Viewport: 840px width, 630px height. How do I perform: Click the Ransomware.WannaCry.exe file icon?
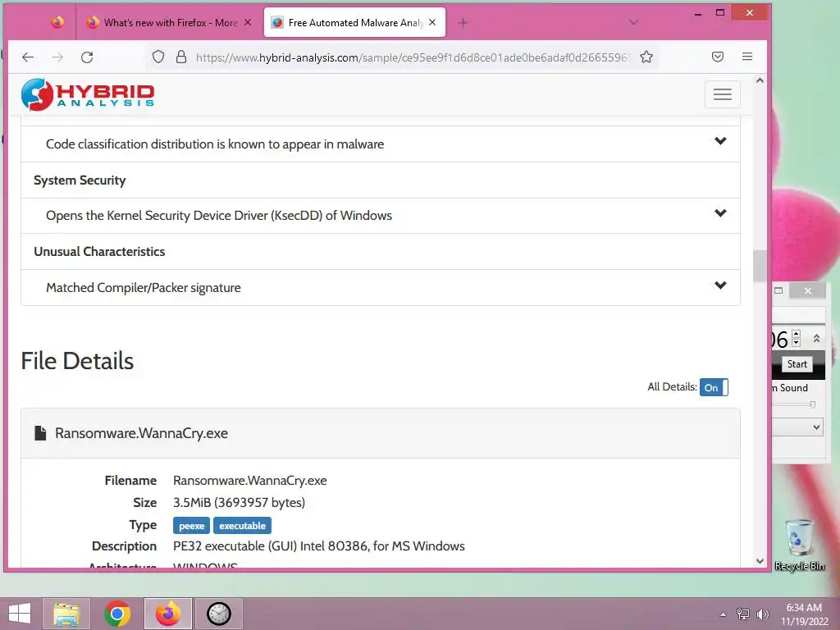[x=40, y=433]
